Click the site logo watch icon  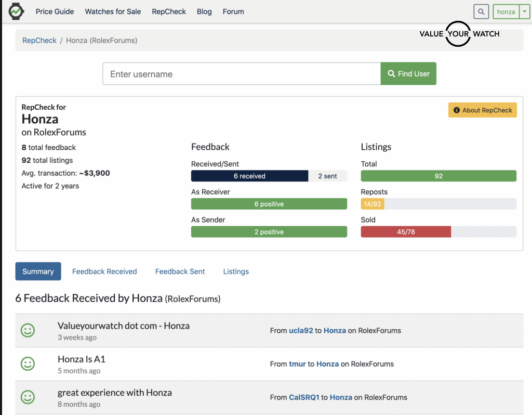pos(16,11)
